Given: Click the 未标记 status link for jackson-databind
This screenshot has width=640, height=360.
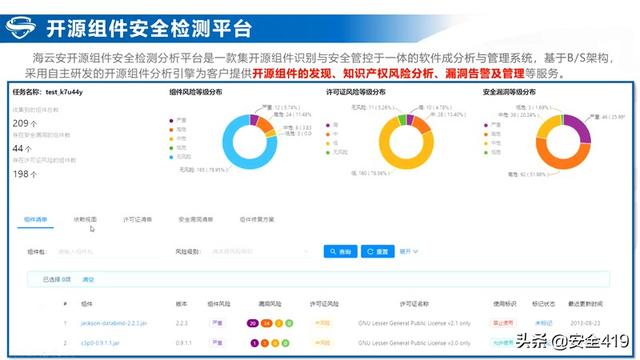Looking at the screenshot, I should [543, 323].
